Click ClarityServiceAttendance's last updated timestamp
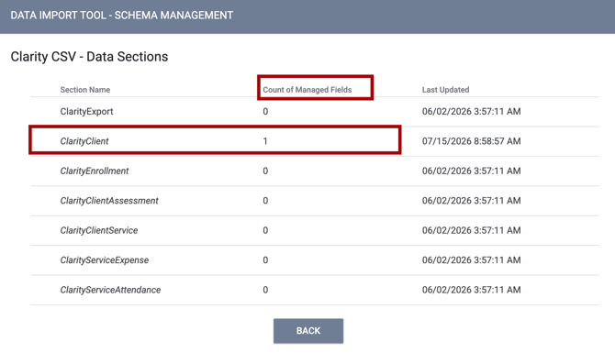 [472, 290]
